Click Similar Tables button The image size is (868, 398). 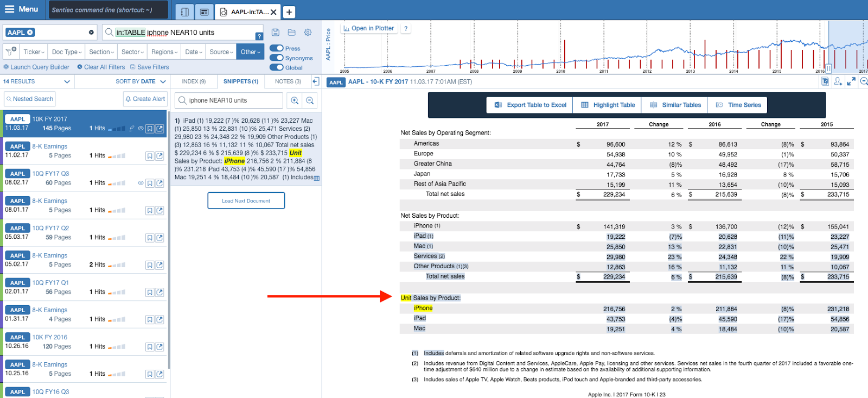click(675, 105)
